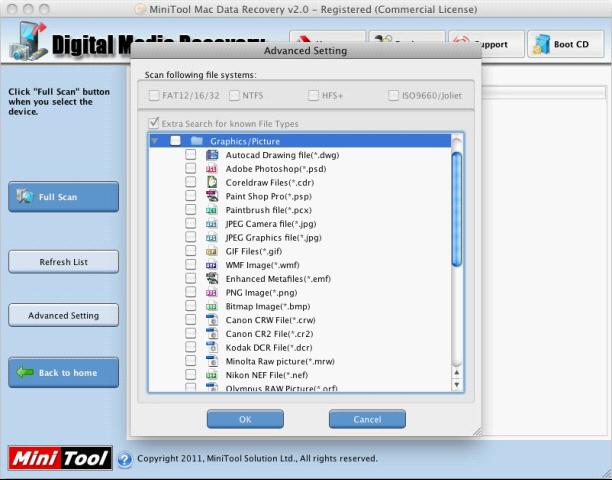Tick the Bitmap Image (*.bmp) checkbox
Image resolution: width=612 pixels, height=480 pixels.
click(190, 306)
